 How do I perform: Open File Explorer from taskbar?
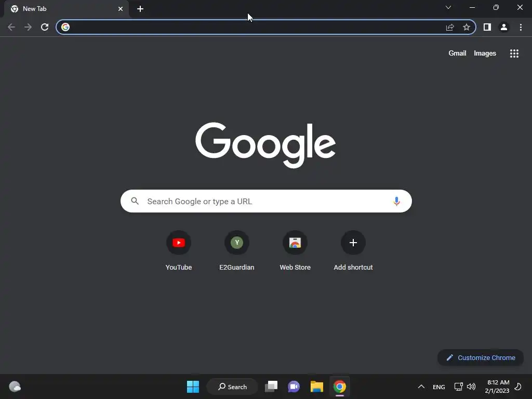[317, 387]
